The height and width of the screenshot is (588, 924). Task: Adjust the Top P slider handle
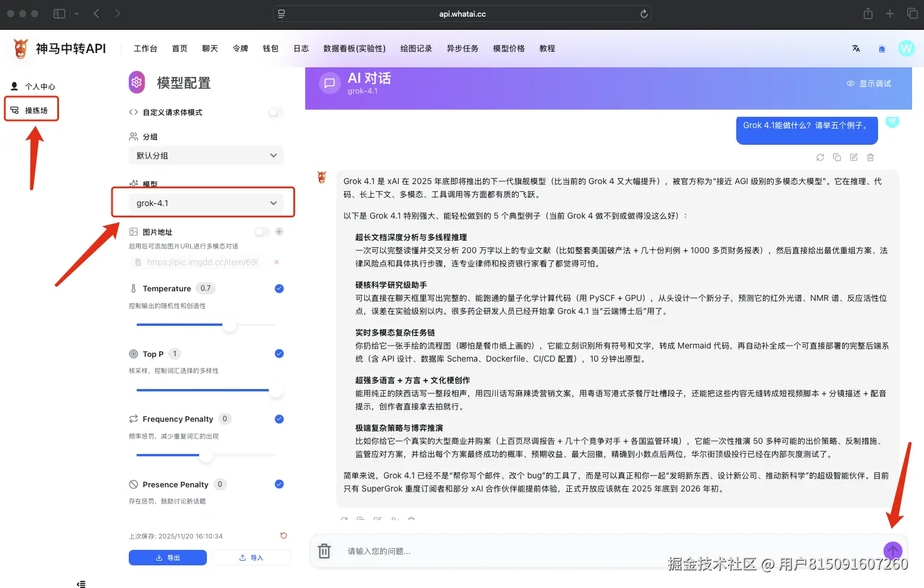coord(275,390)
